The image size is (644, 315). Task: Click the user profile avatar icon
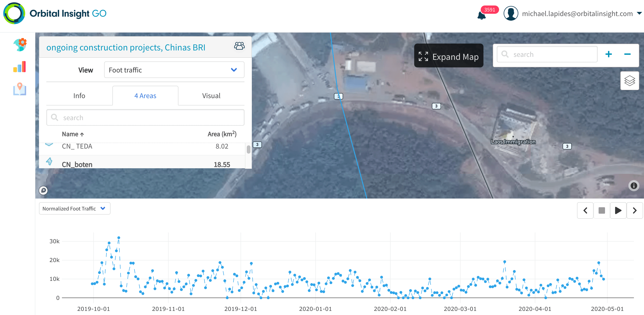[x=511, y=14]
